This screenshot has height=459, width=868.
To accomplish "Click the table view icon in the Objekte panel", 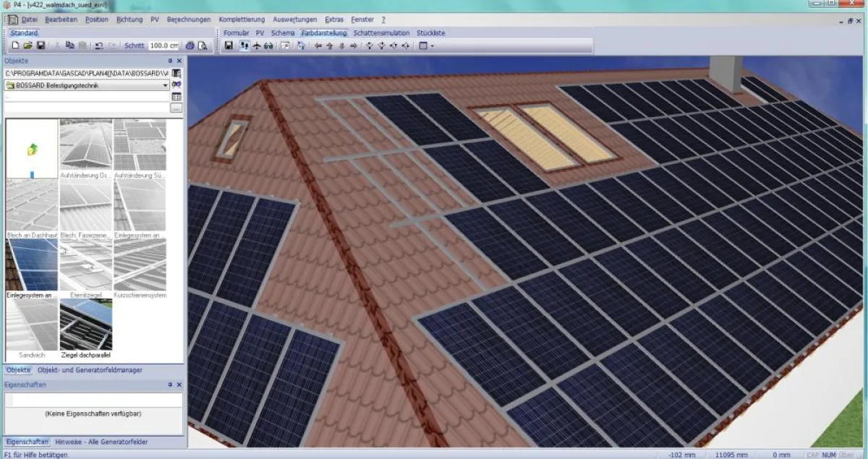I will tap(176, 96).
